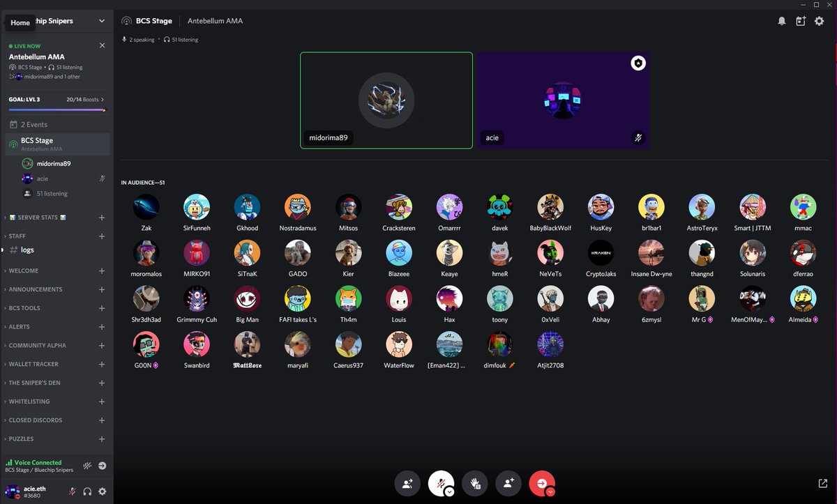This screenshot has width=837, height=504.
Task: Open the notification bell settings
Action: tap(782, 21)
